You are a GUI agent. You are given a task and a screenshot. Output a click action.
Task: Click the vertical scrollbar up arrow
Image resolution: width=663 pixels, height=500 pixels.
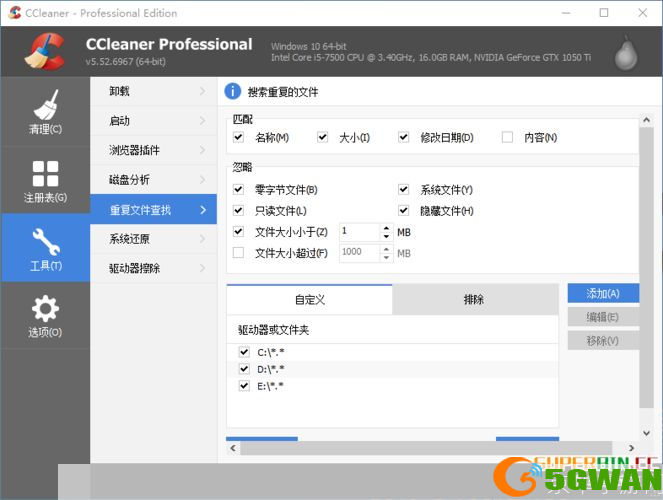646,120
